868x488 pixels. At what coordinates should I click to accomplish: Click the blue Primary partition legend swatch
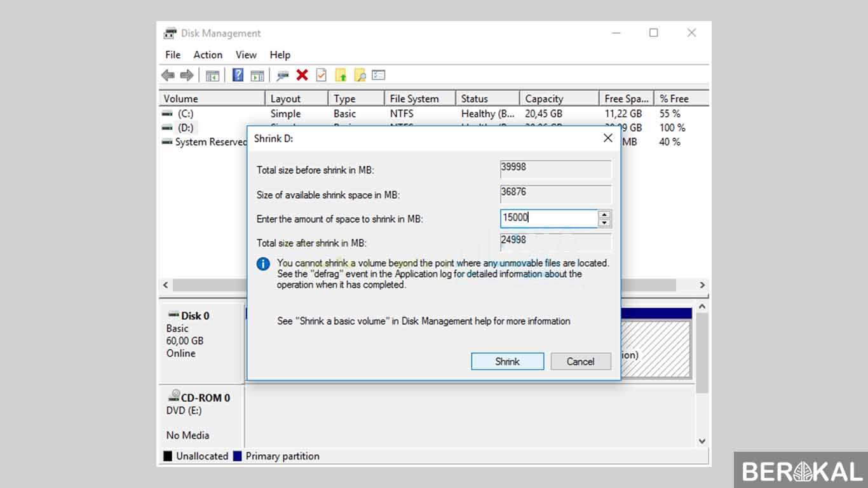point(238,456)
